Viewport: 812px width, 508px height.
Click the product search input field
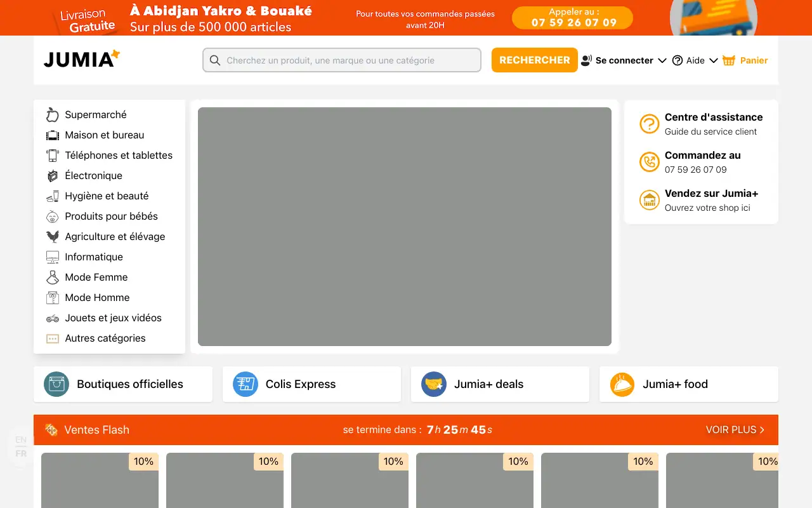[x=343, y=60]
